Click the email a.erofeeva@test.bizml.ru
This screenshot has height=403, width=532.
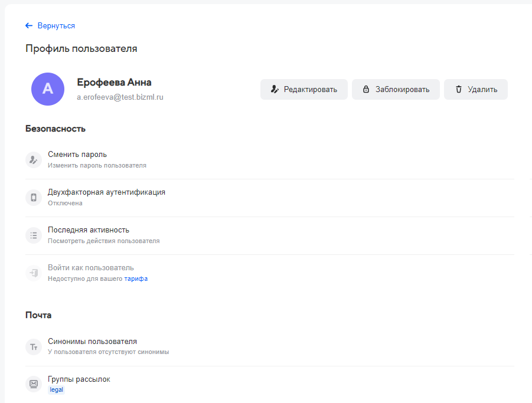[120, 97]
